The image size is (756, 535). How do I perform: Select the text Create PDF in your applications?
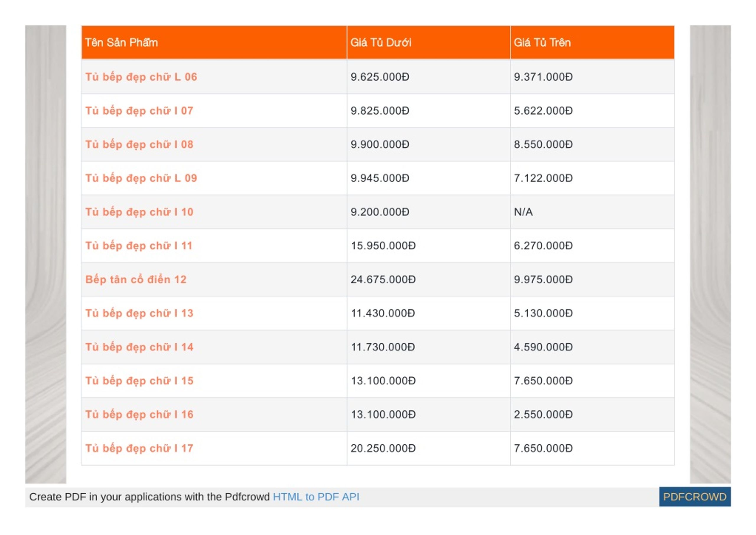pos(105,497)
